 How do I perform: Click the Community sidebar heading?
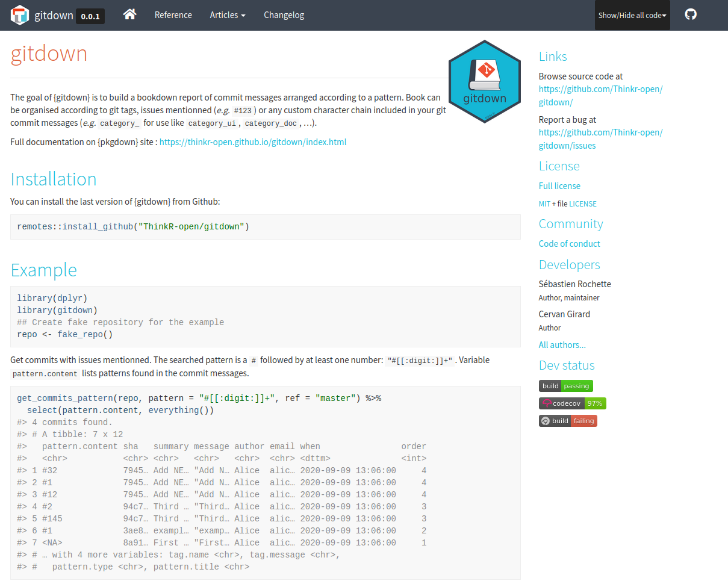[x=571, y=224]
